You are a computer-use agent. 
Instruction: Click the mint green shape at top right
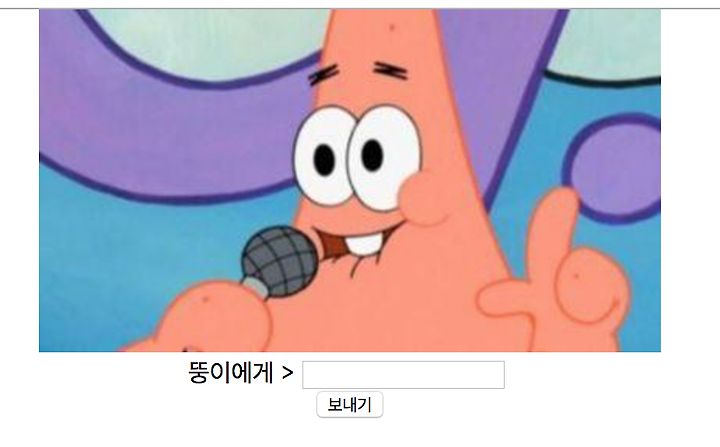click(x=606, y=42)
